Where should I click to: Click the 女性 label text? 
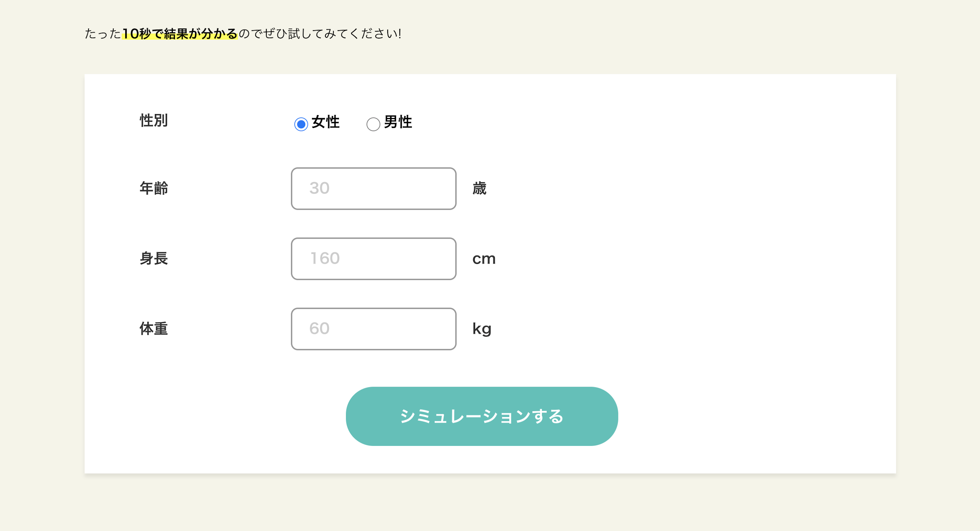[326, 122]
